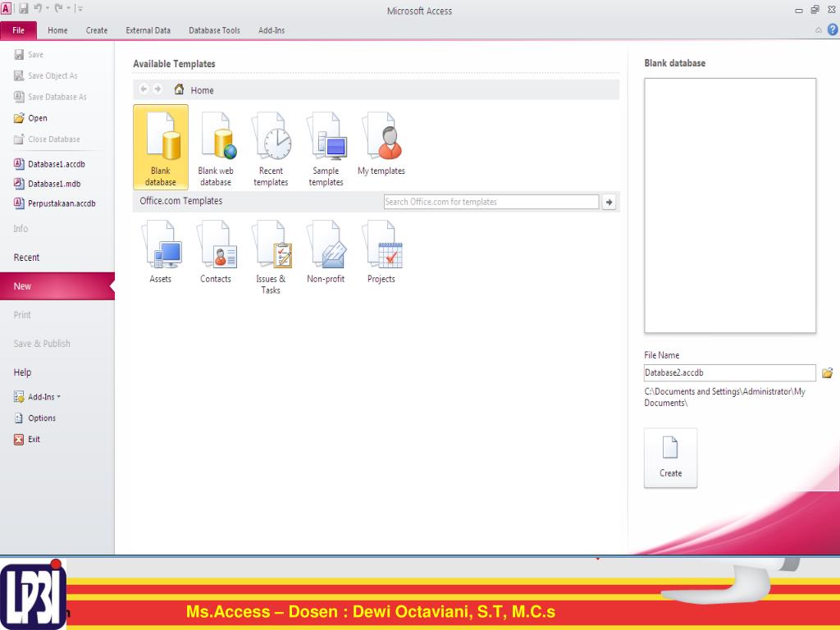Open recent file Perpustakaan.accdb
The height and width of the screenshot is (630, 840).
[x=55, y=203]
